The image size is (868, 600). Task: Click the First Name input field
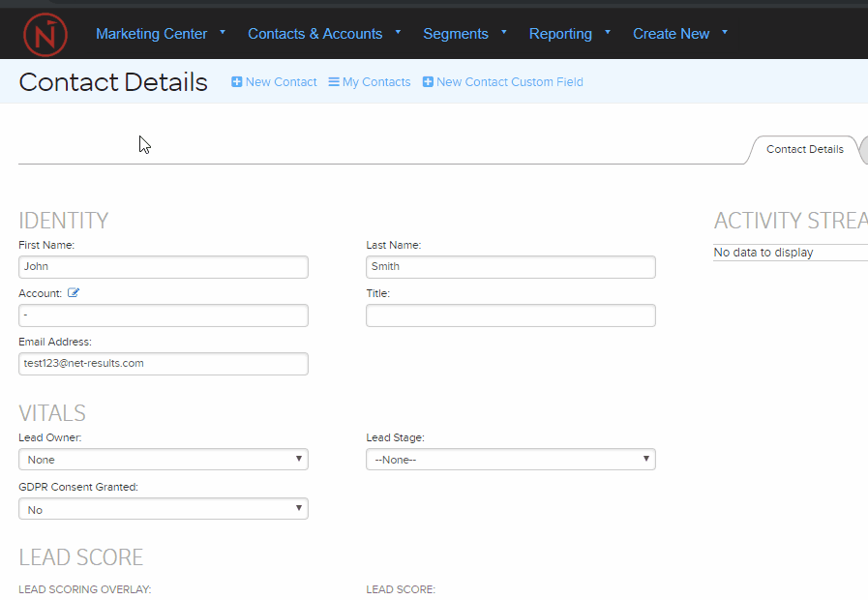tap(163, 266)
